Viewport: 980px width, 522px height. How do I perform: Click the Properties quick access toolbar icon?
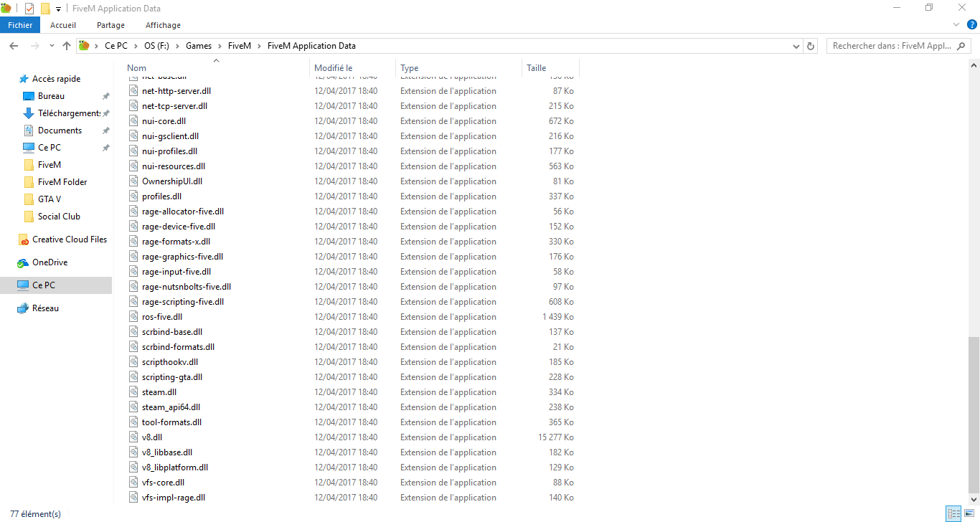tap(29, 9)
